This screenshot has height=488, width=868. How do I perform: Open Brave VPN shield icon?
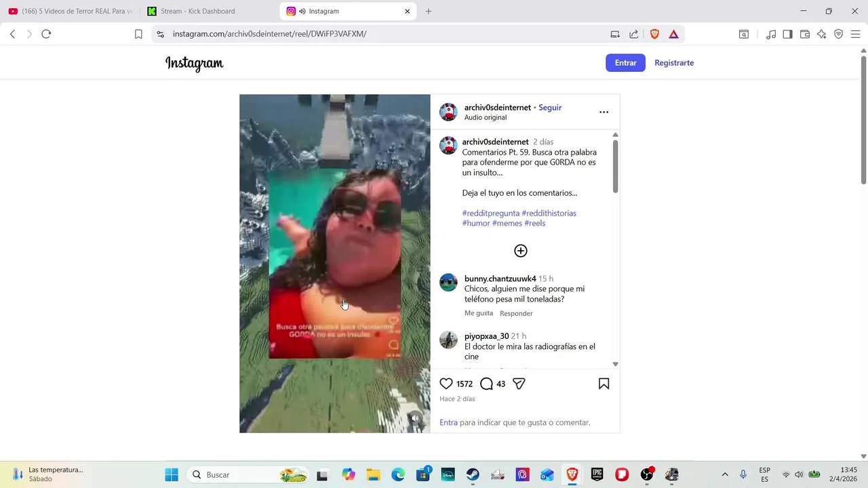click(x=839, y=34)
